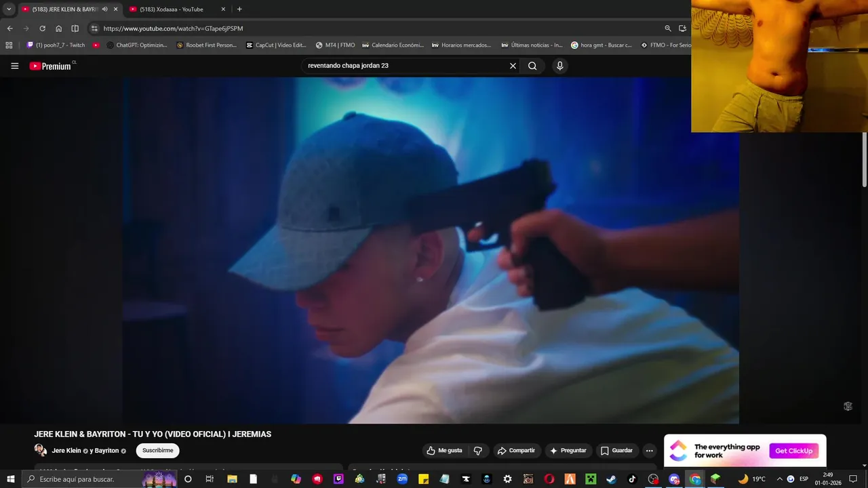The image size is (868, 488).
Task: Save video with Guardar button
Action: click(616, 451)
